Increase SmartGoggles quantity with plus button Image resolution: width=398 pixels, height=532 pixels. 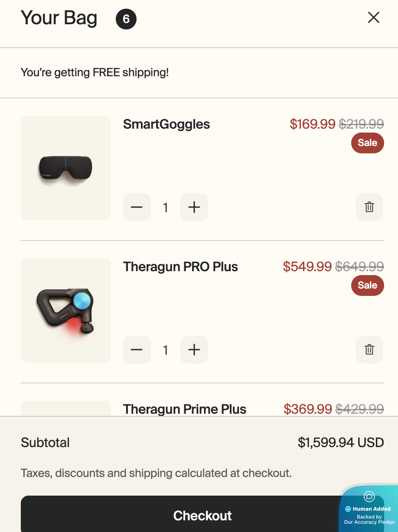[194, 207]
